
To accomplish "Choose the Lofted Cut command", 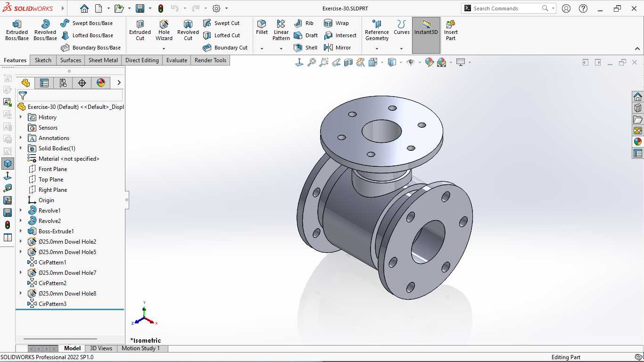I will point(221,35).
